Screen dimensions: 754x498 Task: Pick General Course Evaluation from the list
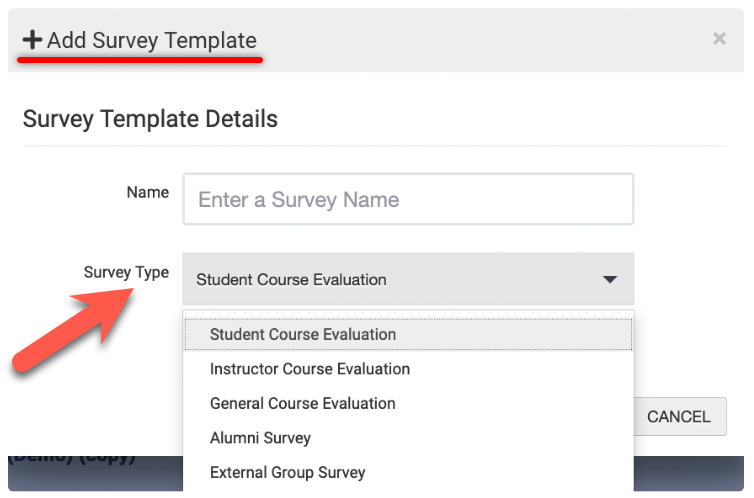303,403
